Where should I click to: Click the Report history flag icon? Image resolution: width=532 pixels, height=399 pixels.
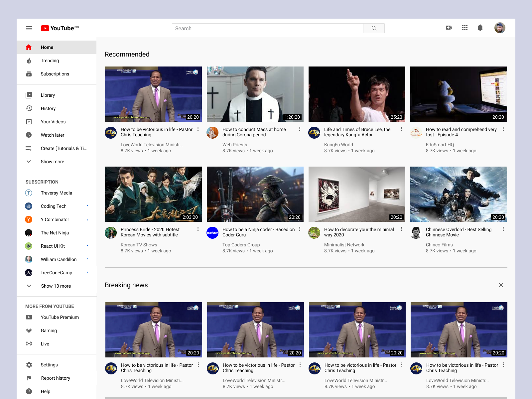tap(29, 378)
